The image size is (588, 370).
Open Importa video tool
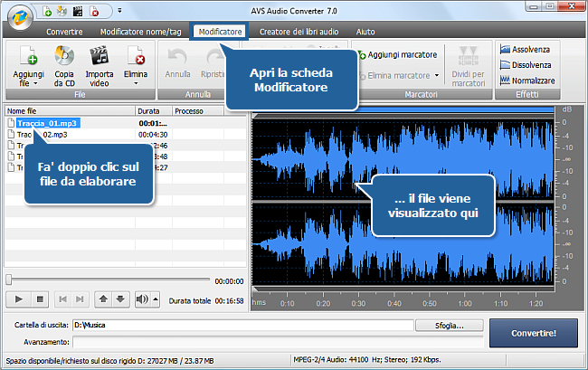tap(99, 55)
